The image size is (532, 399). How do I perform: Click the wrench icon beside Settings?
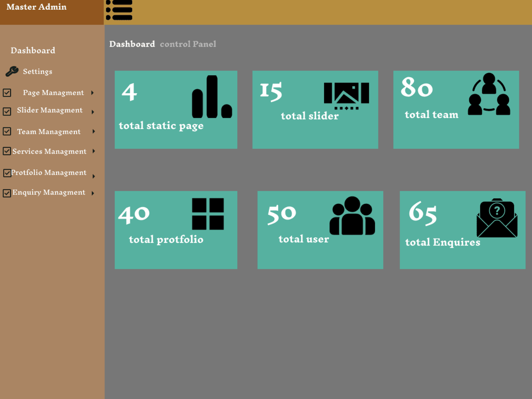(12, 71)
